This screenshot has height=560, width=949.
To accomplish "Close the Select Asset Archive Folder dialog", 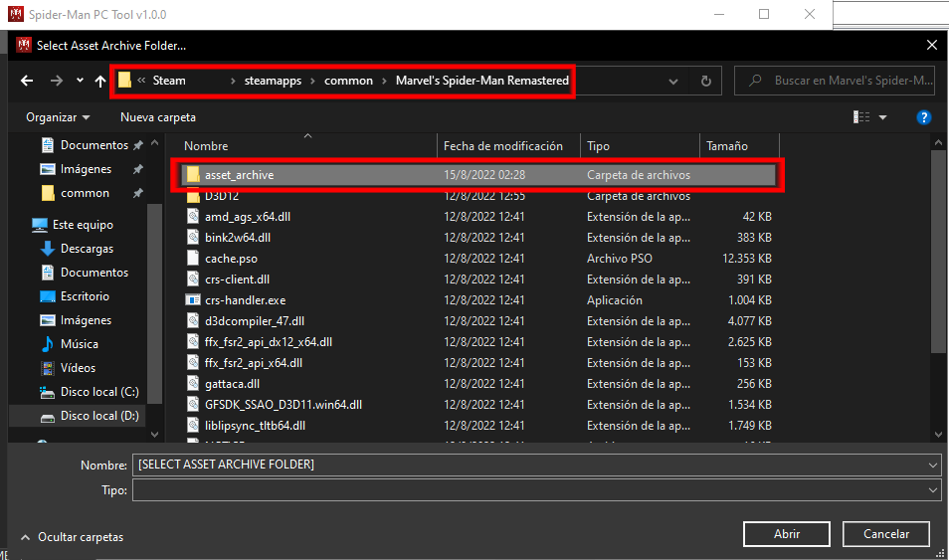I will click(x=931, y=46).
